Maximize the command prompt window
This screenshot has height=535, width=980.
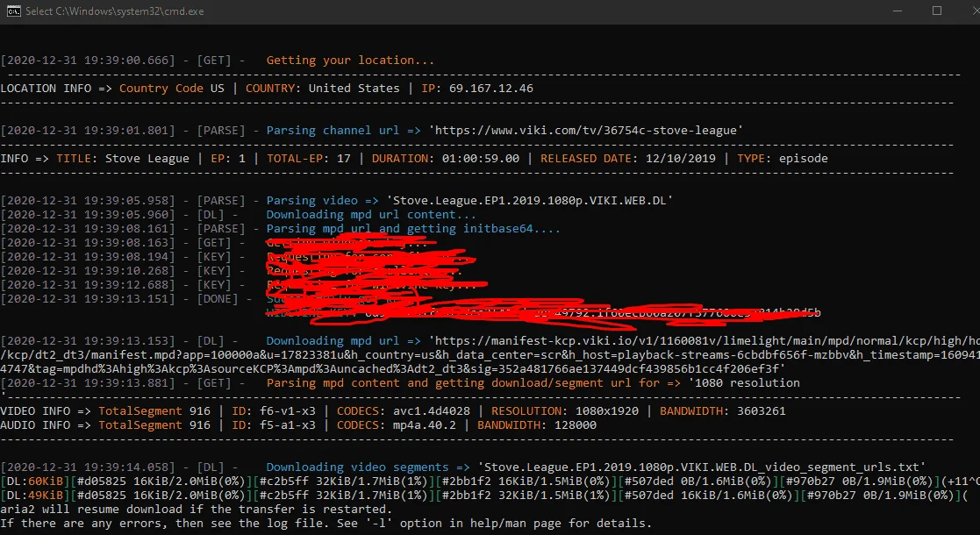click(x=937, y=11)
